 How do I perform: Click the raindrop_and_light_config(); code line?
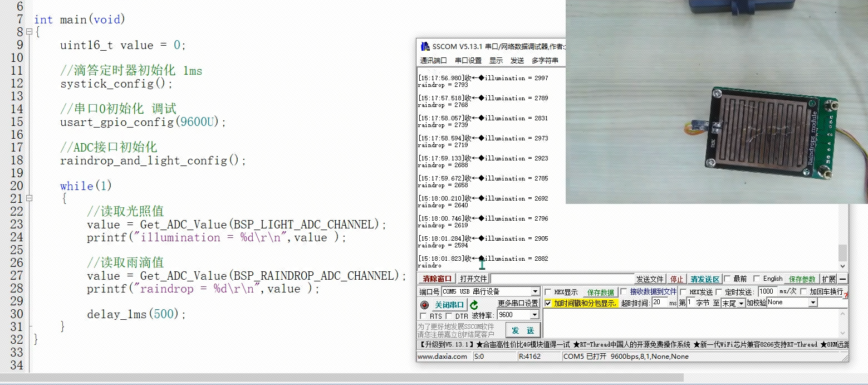tap(153, 160)
